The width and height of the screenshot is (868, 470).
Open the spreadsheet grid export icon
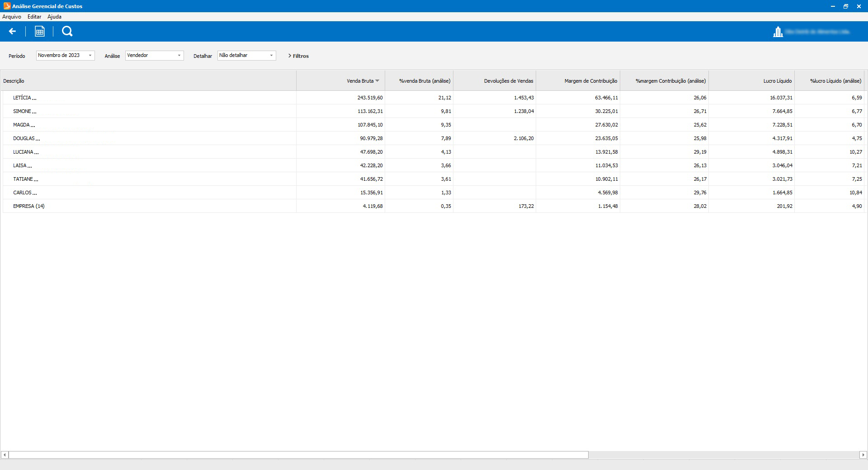pos(40,31)
